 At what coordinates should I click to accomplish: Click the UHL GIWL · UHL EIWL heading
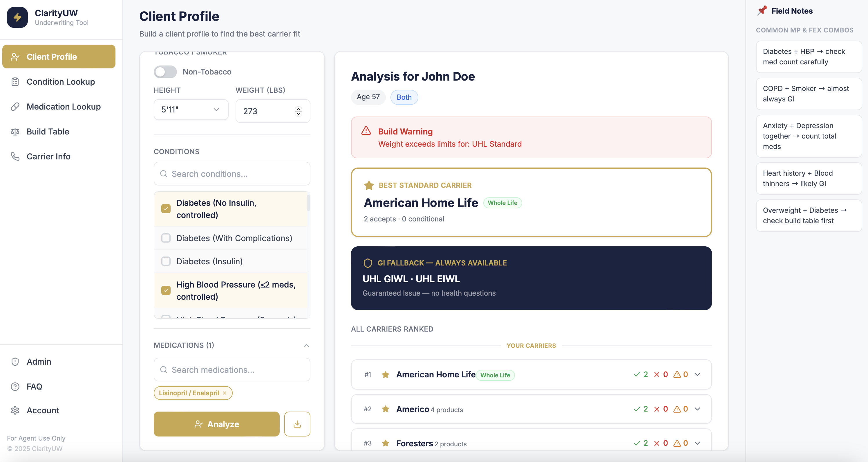click(x=411, y=279)
